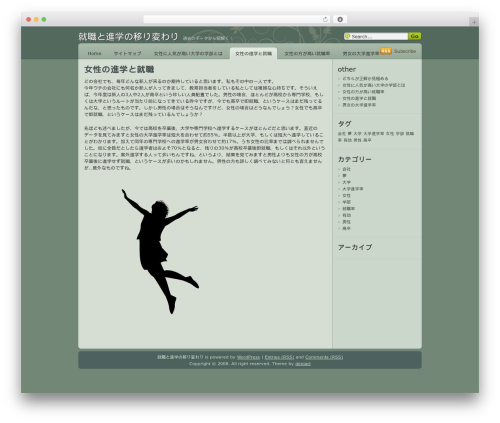Open 男女の大学進学率 in the other sidebar list
This screenshot has height=423, width=500.
(x=359, y=105)
